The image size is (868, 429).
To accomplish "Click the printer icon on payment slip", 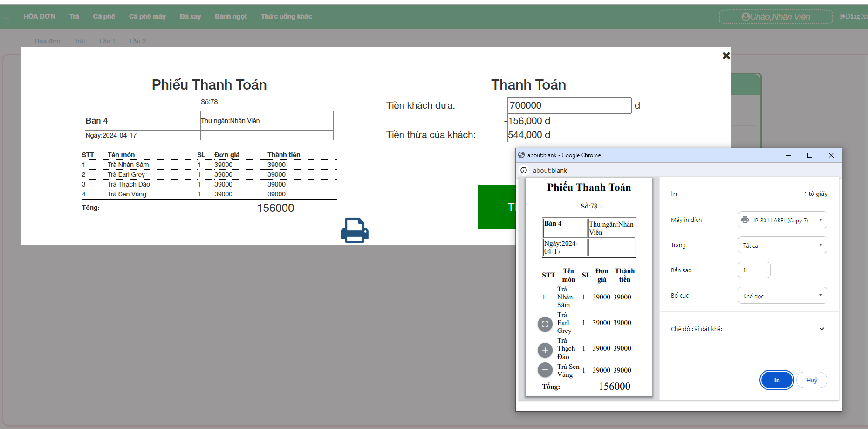I will tap(354, 230).
